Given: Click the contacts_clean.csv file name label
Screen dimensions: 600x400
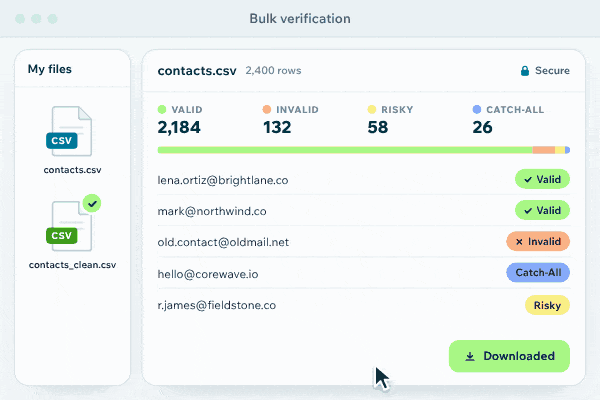Looking at the screenshot, I should 72,265.
